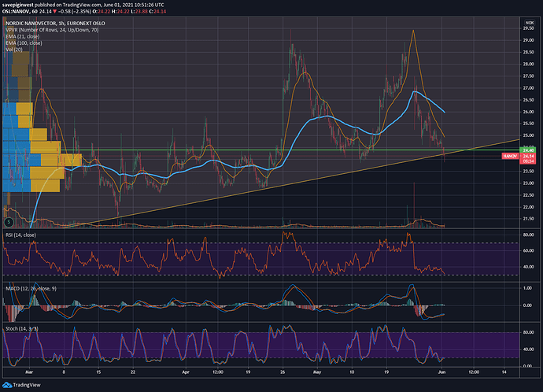This screenshot has height=392, width=543.
Task: Click the Jun date label on time axis
Action: point(441,372)
